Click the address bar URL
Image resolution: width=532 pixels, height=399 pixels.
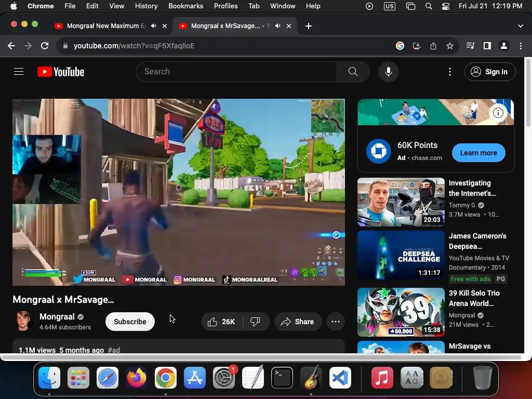(134, 46)
